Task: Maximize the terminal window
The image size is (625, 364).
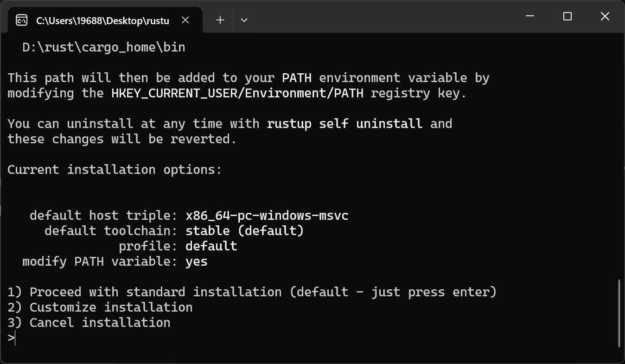Action: pyautogui.click(x=567, y=16)
